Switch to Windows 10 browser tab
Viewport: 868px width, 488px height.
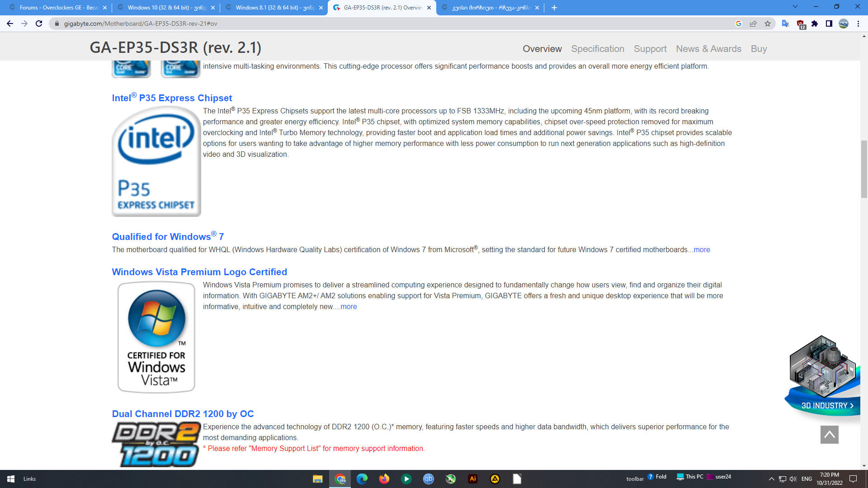coord(166,8)
